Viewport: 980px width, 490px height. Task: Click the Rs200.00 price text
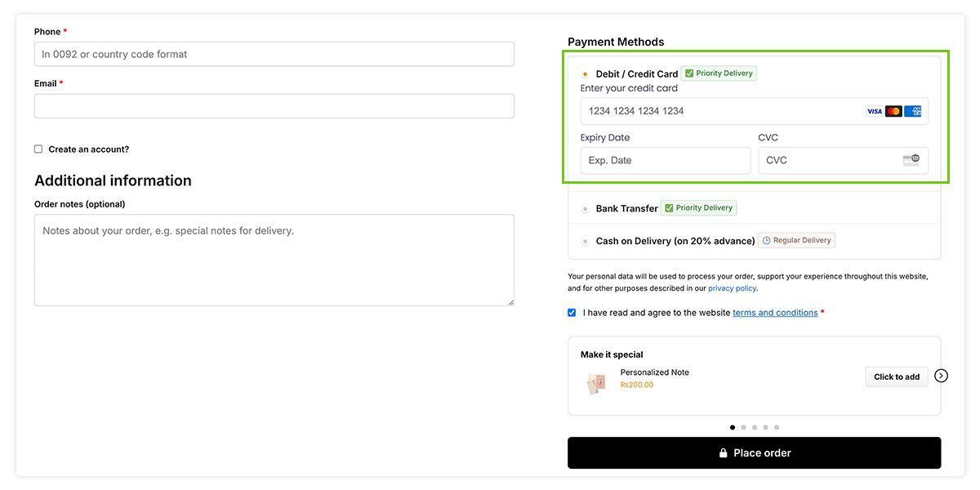click(637, 385)
